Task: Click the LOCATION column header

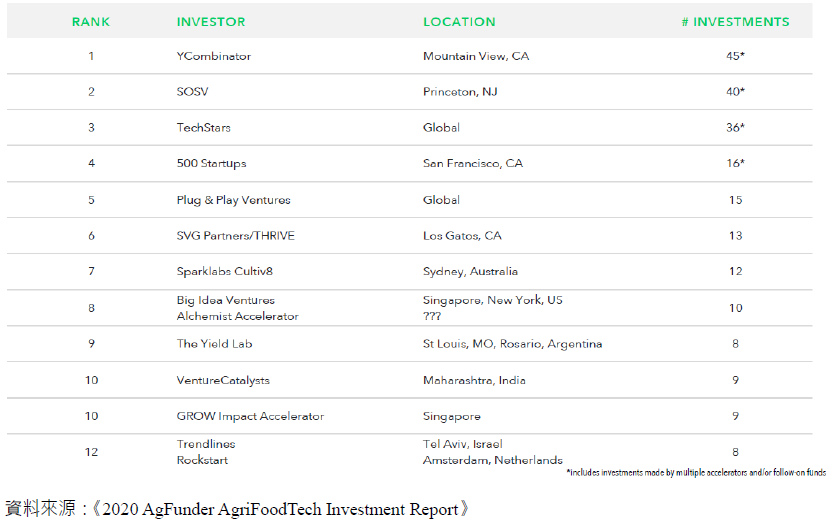Action: click(x=459, y=22)
